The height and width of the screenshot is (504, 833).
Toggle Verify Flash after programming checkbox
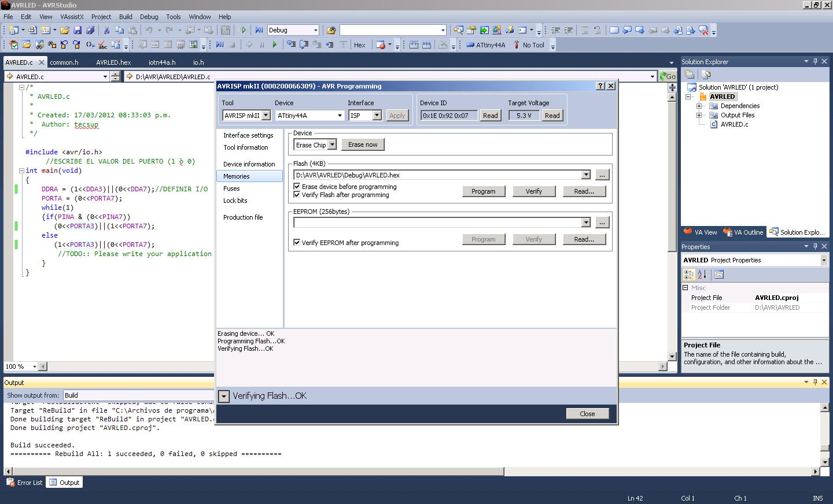pyautogui.click(x=297, y=195)
